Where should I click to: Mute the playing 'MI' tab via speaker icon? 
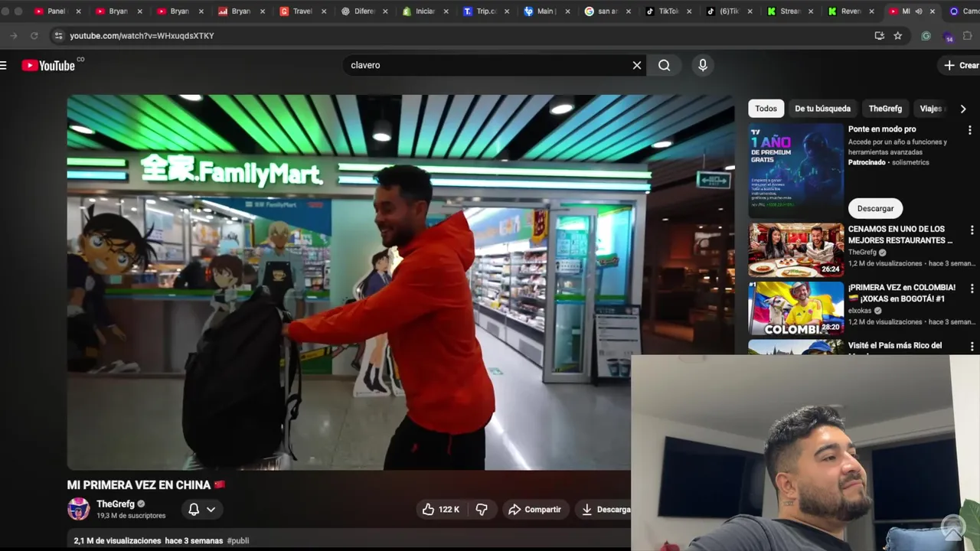pos(919,11)
